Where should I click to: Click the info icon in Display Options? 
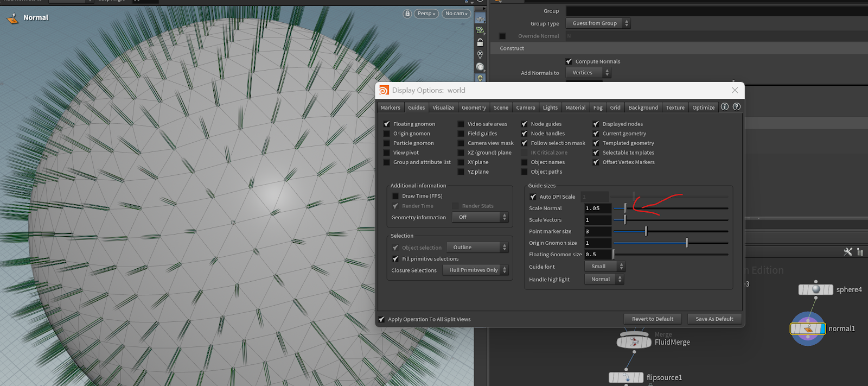725,107
